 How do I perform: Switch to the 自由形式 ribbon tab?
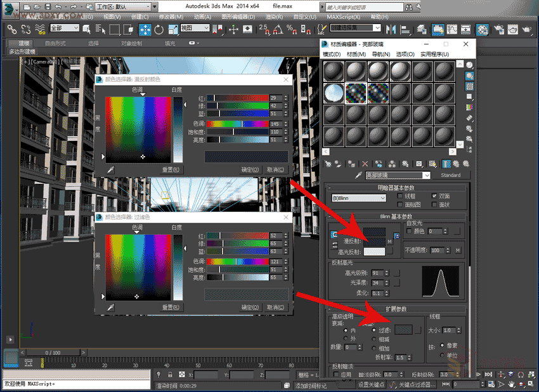[x=55, y=43]
